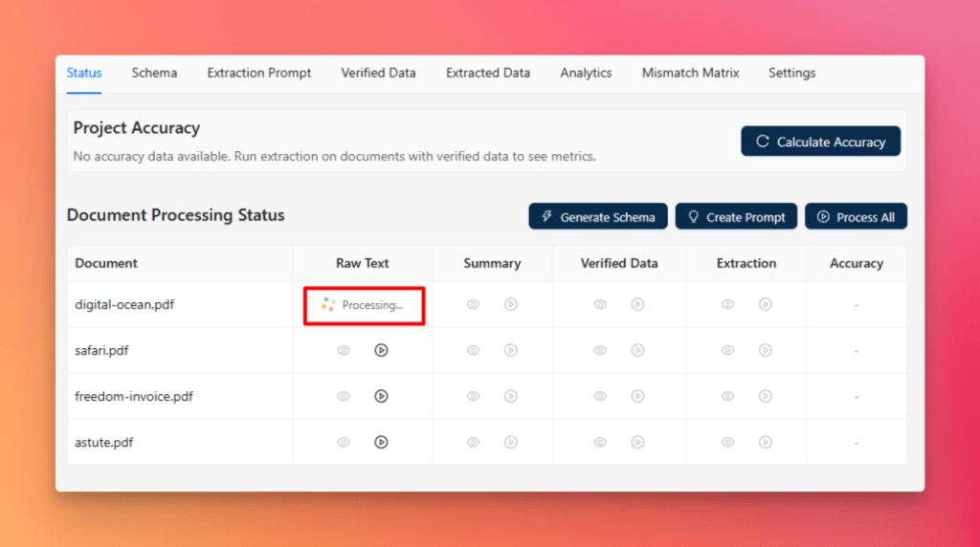Switch to the Mismatch Matrix tab
This screenshot has width=980, height=547.
tap(690, 73)
